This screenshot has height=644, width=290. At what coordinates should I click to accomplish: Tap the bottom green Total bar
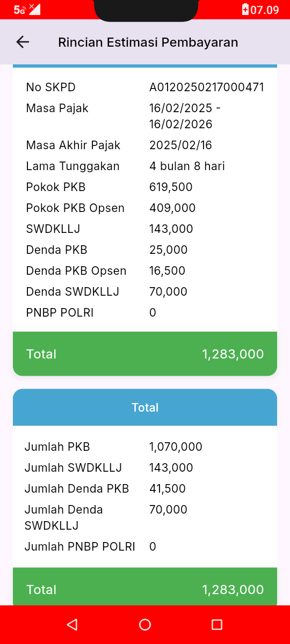145,588
